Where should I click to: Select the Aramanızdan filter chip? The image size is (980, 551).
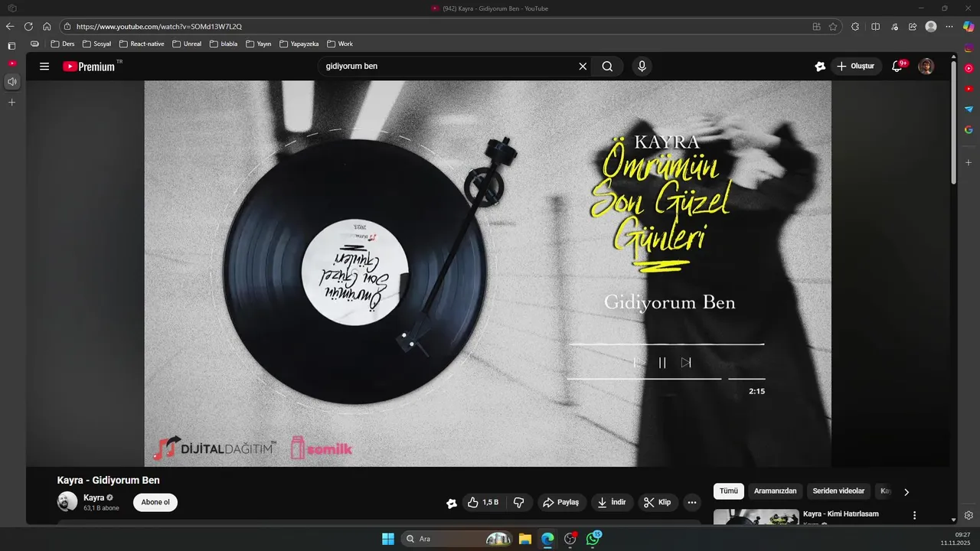pos(776,491)
